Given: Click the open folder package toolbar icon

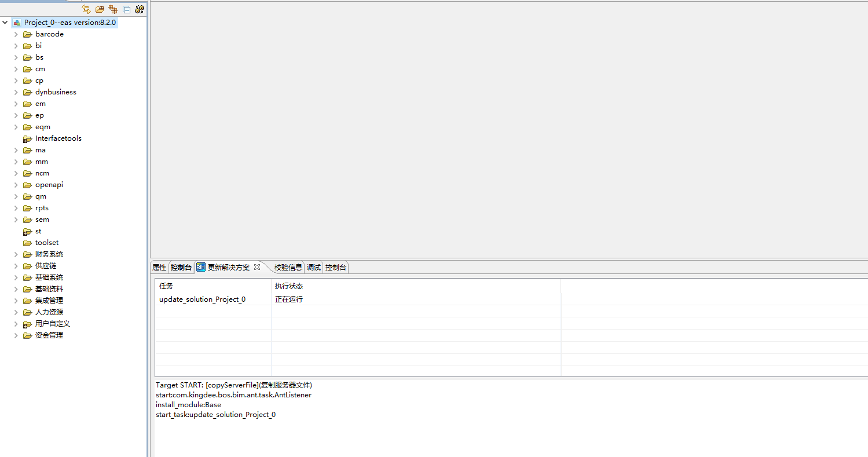Looking at the screenshot, I should 100,9.
